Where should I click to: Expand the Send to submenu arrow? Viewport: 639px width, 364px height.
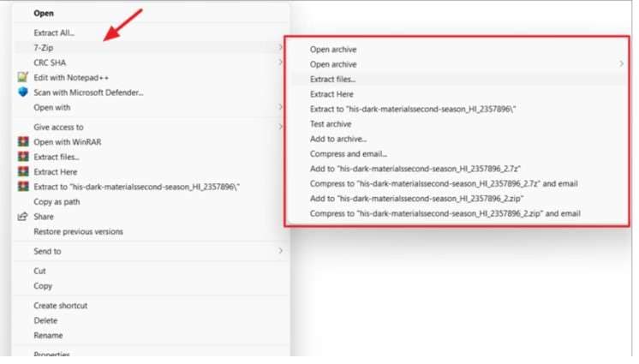tap(280, 251)
